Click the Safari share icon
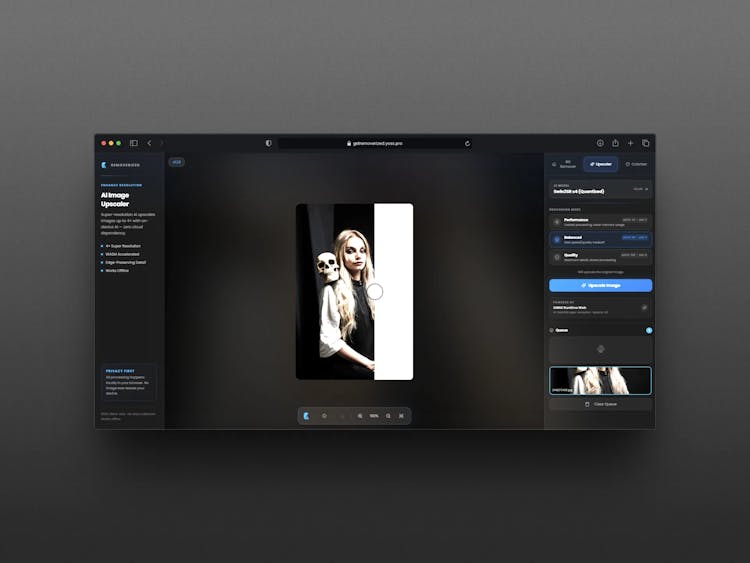Image resolution: width=750 pixels, height=563 pixels. tap(615, 143)
